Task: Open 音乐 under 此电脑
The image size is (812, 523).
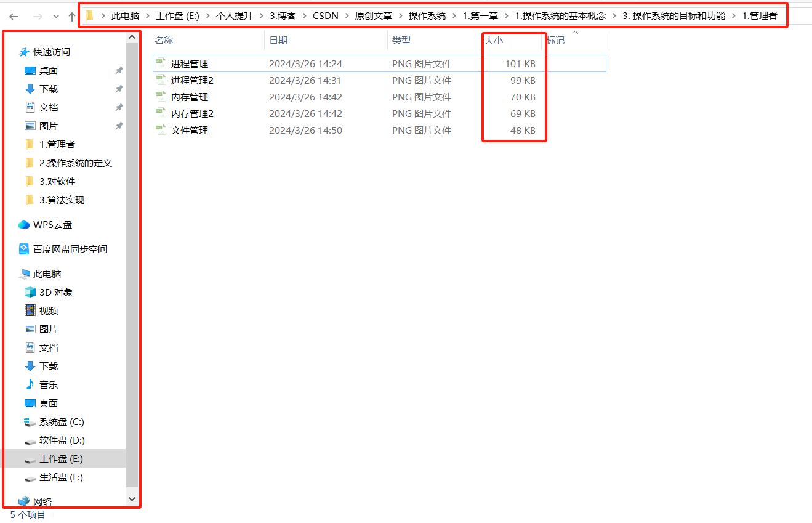Action: point(49,385)
